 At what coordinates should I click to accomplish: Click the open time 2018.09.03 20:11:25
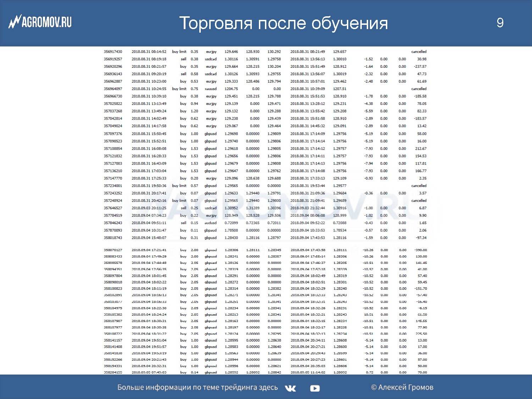(149, 208)
